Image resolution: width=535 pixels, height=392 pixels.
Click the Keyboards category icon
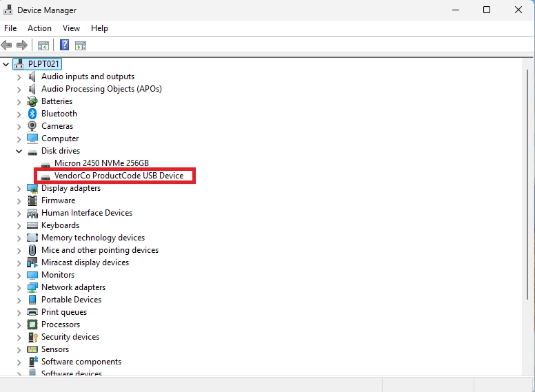32,225
